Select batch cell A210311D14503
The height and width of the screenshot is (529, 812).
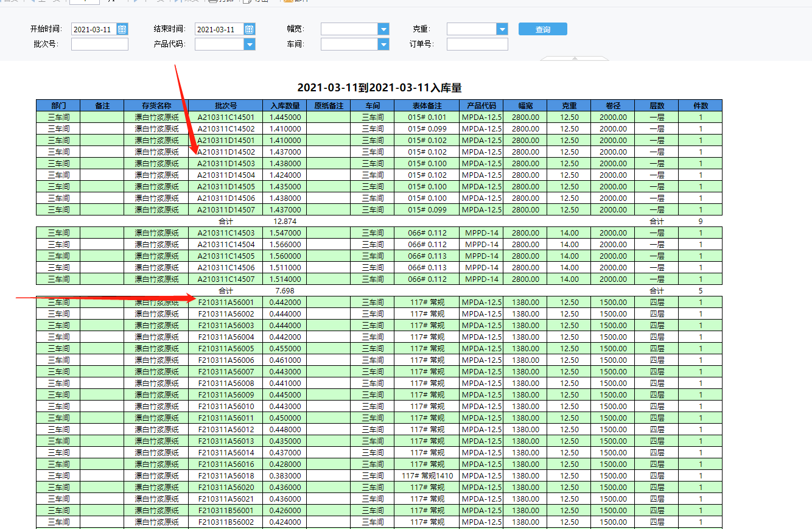click(x=226, y=163)
